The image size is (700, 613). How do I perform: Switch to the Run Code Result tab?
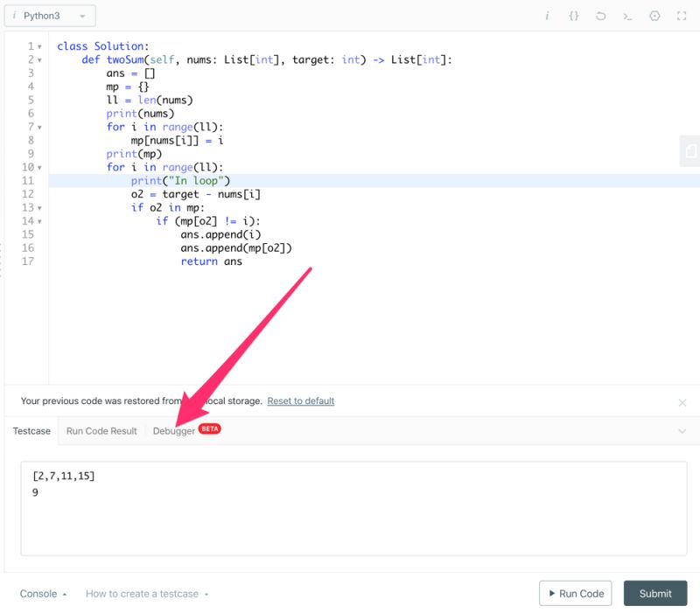pyautogui.click(x=101, y=431)
